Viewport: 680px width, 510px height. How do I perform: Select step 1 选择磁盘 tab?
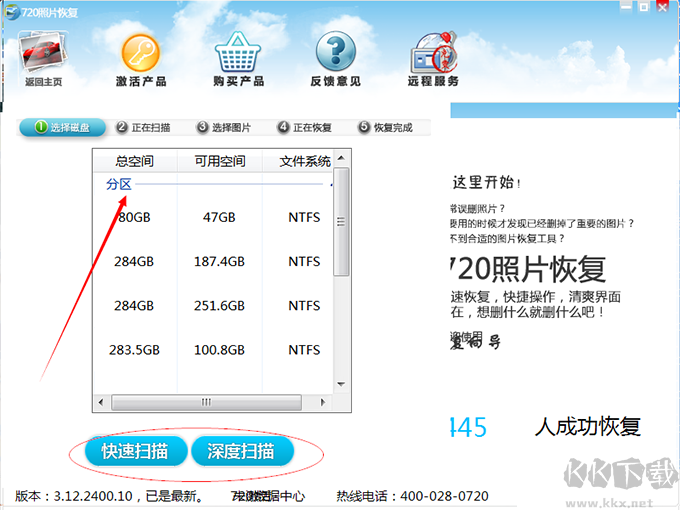coord(62,128)
